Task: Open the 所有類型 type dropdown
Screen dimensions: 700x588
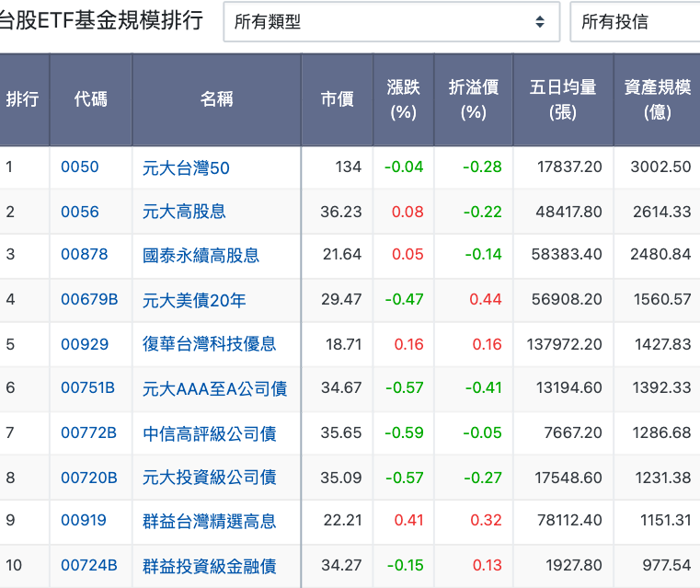Action: [x=392, y=21]
